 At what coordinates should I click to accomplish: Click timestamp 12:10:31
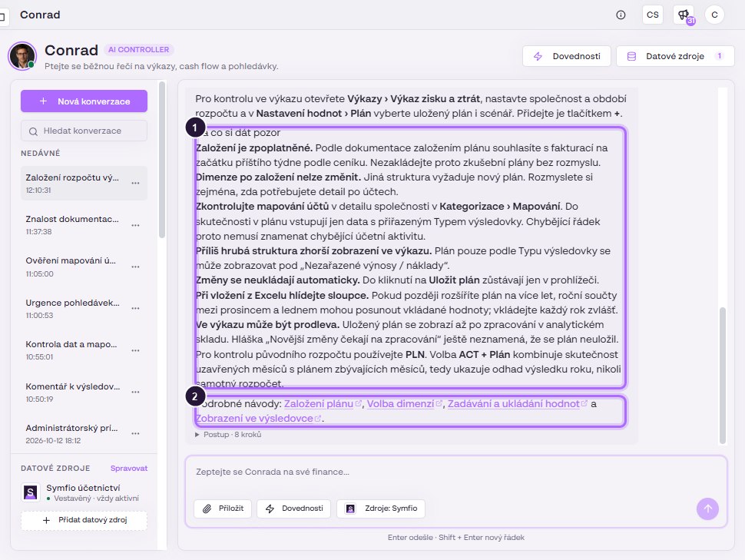tap(38, 191)
